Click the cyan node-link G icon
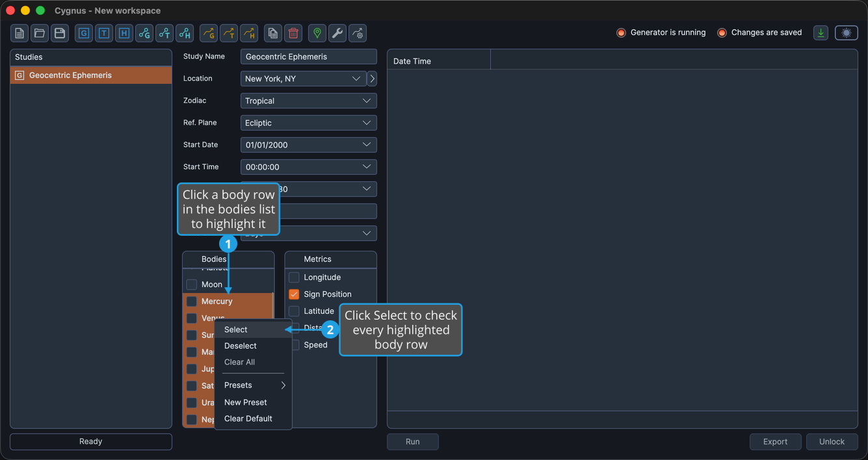 coord(144,33)
